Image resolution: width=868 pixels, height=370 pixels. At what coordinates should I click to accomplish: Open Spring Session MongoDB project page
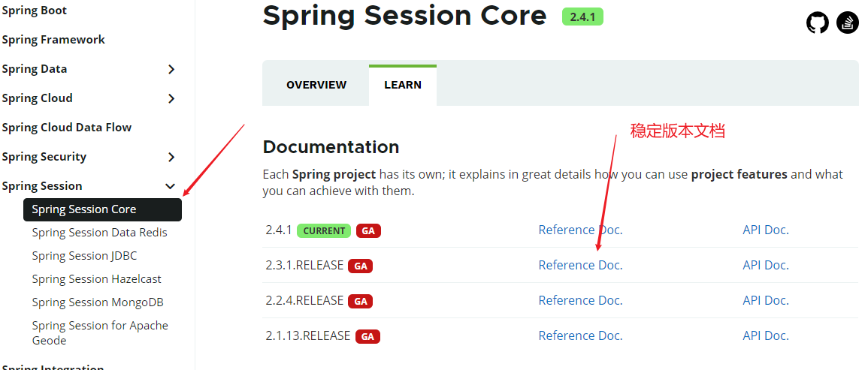[98, 302]
